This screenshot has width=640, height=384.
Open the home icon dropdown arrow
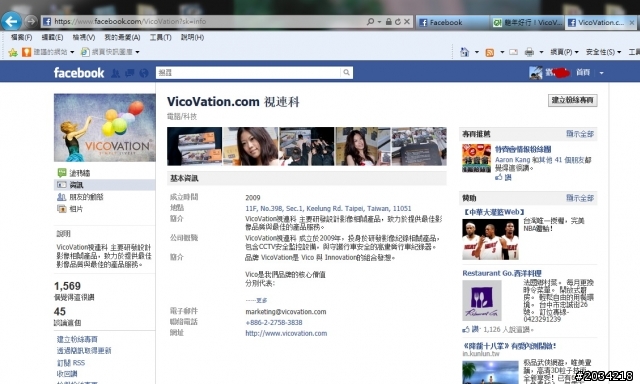click(x=476, y=52)
